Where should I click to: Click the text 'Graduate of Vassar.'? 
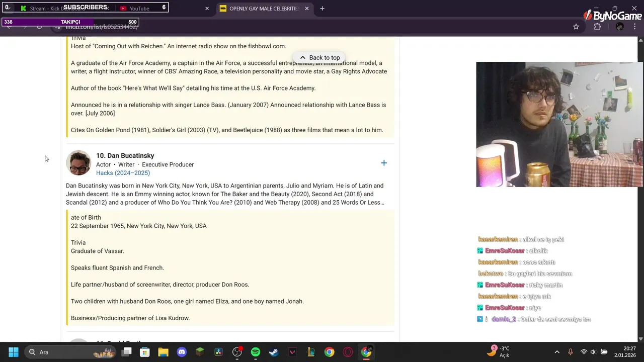97,251
